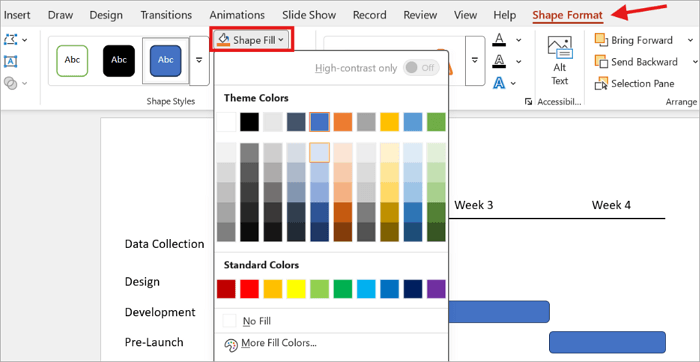
Task: Open the Bring Forward dropdown arrow
Action: click(690, 40)
